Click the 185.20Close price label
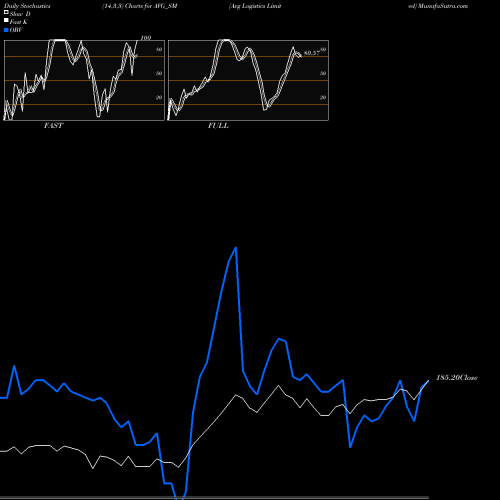This screenshot has height=500, width=500. [457, 377]
